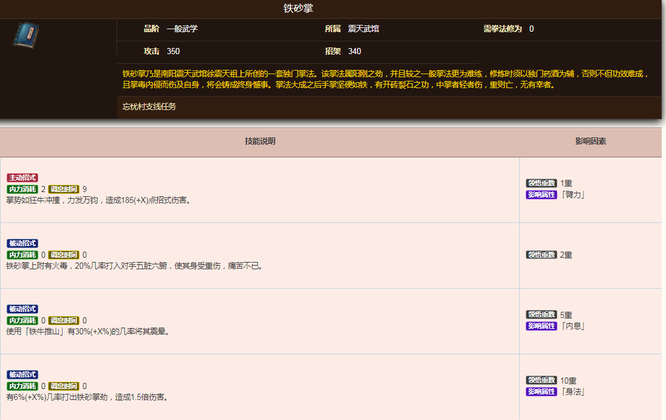666x420 pixels.
Task: Click the 1重 level value
Action: point(566,183)
